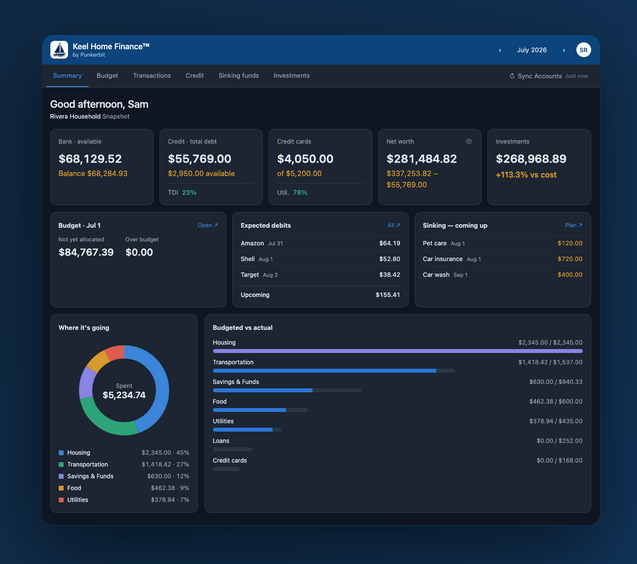Open the Plan link in Sinking card
637x564 pixels.
tap(573, 225)
